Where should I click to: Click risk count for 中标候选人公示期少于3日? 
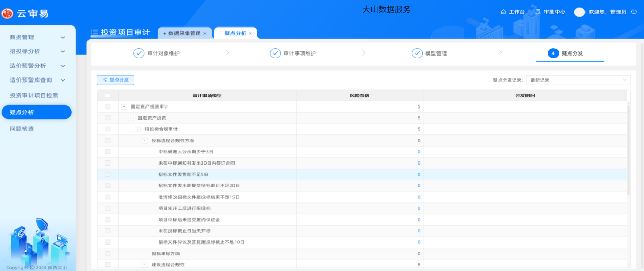click(x=419, y=152)
